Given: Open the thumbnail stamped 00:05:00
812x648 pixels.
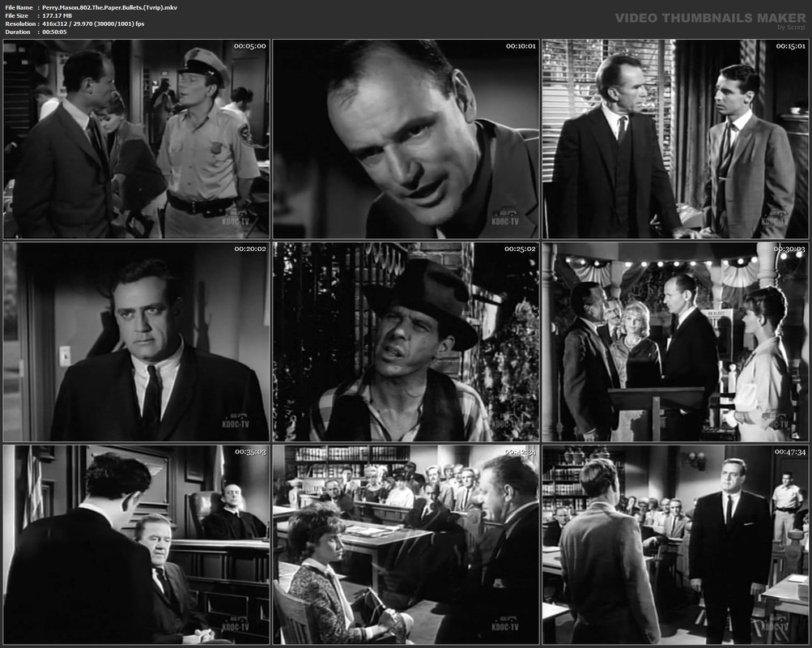Looking at the screenshot, I should [136, 139].
